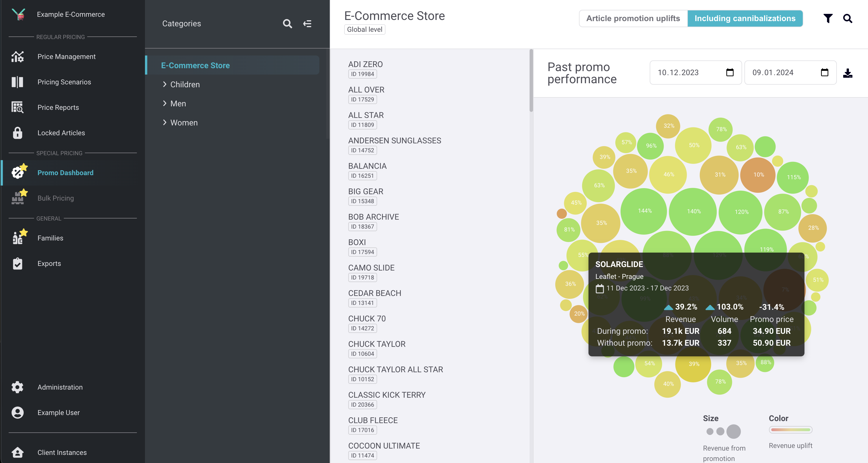Open calendar picker for start date 10.12.2023
The height and width of the screenshot is (463, 868).
coord(729,72)
